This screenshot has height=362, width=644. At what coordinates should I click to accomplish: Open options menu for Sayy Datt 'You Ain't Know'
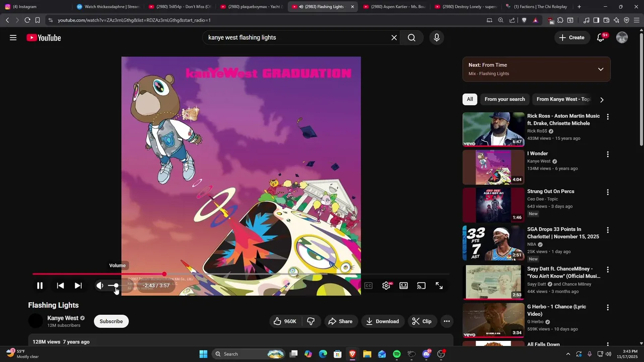[608, 269]
